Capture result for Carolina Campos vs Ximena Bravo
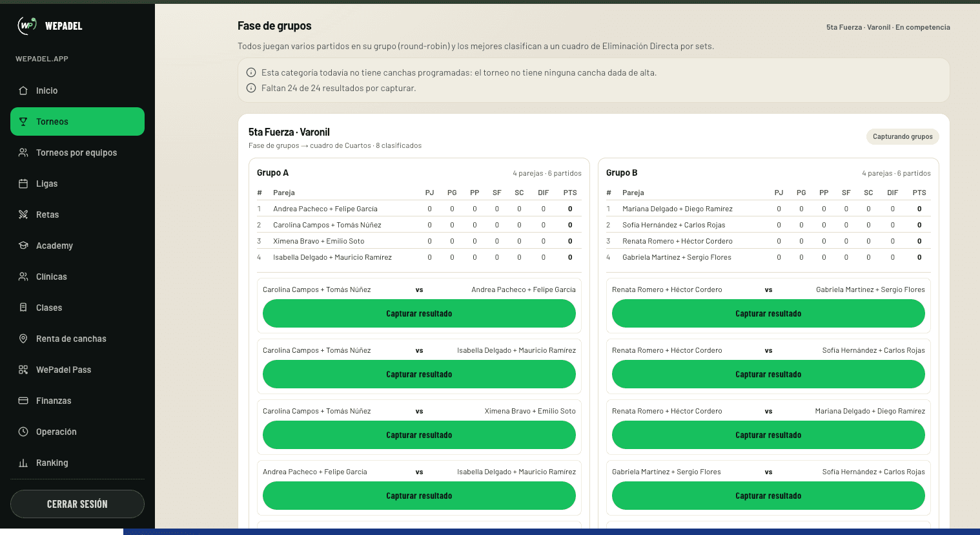The width and height of the screenshot is (980, 535). pos(419,435)
